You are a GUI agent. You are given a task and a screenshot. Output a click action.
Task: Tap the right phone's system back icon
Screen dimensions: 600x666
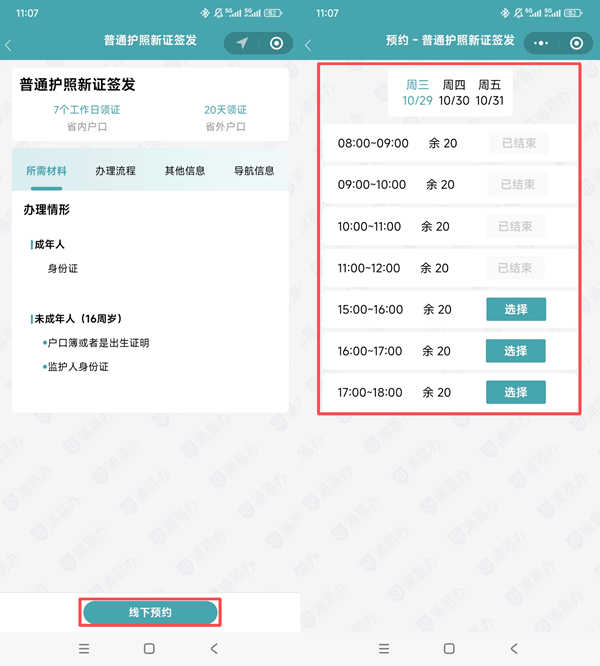(514, 649)
